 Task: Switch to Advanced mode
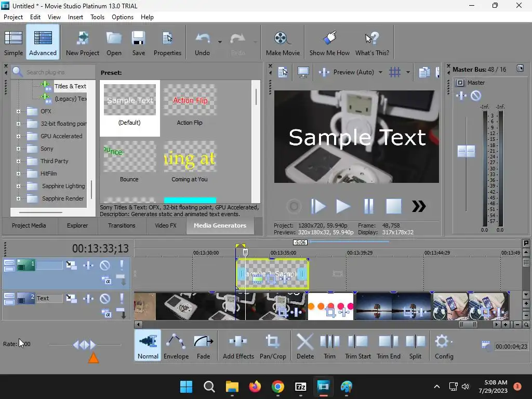pyautogui.click(x=43, y=43)
